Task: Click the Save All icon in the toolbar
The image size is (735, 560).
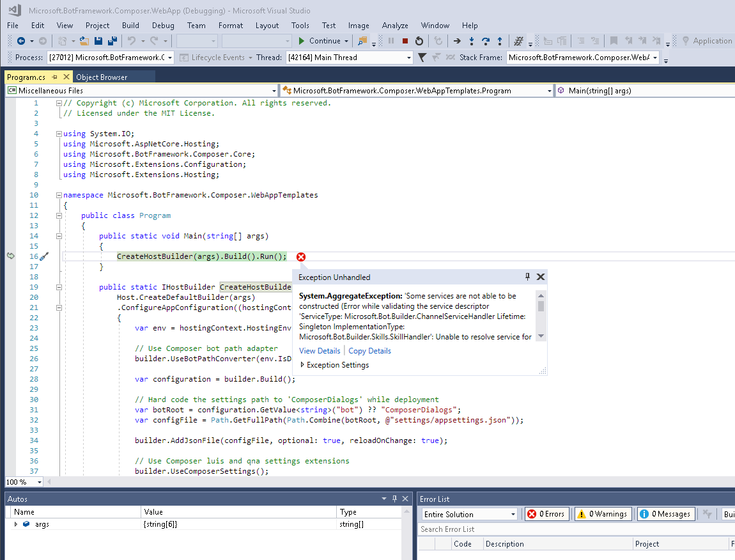Action: click(x=112, y=40)
